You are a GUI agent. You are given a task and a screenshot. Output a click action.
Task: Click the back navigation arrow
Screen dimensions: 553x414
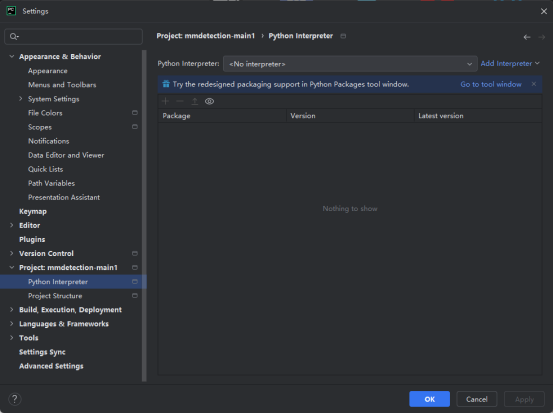tap(527, 37)
